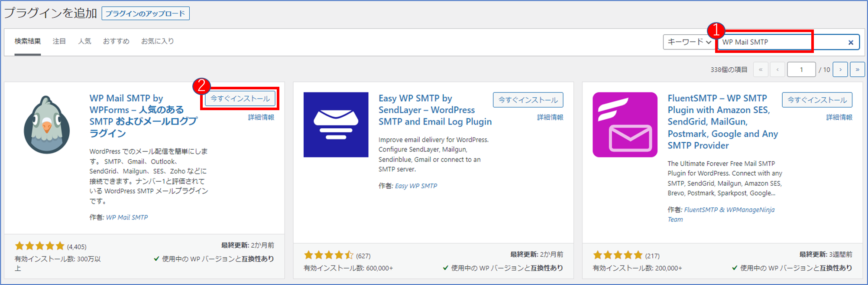
Task: Open 詳細情報 for WP Mail SMTP
Action: point(261,117)
